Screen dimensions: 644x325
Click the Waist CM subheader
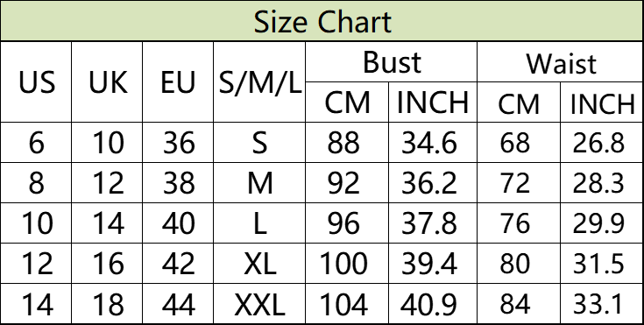coord(519,102)
